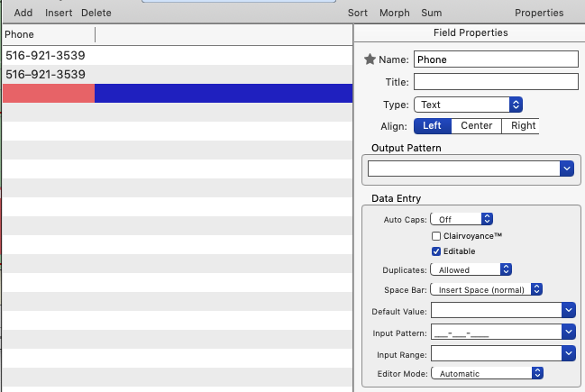Click the Input Pattern field
This screenshot has width=585, height=392.
click(497, 332)
